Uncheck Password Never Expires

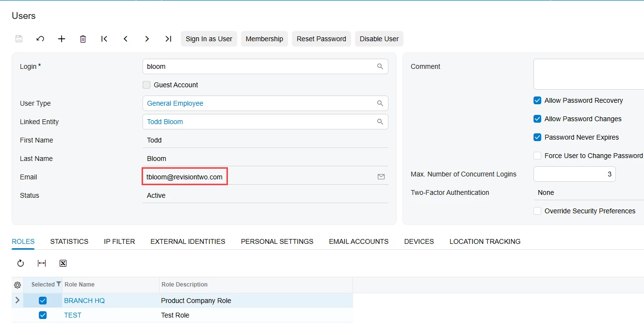(x=537, y=137)
